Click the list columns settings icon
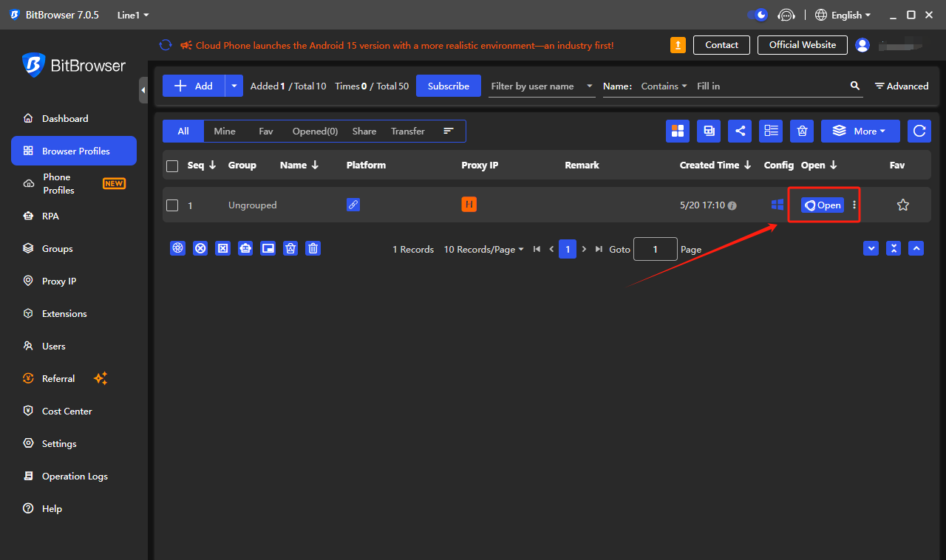The width and height of the screenshot is (946, 560). [771, 131]
